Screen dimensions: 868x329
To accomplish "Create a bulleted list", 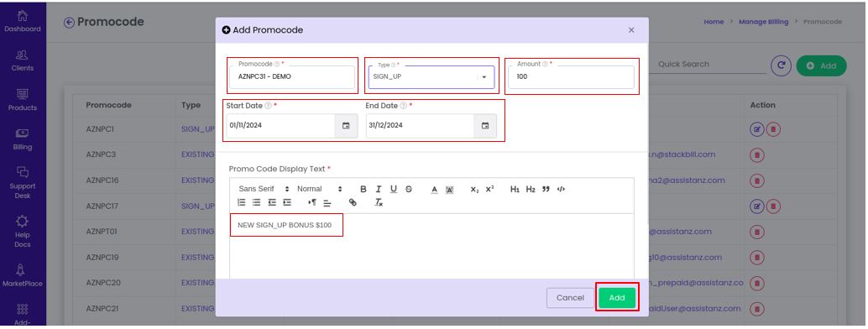I will (257, 203).
